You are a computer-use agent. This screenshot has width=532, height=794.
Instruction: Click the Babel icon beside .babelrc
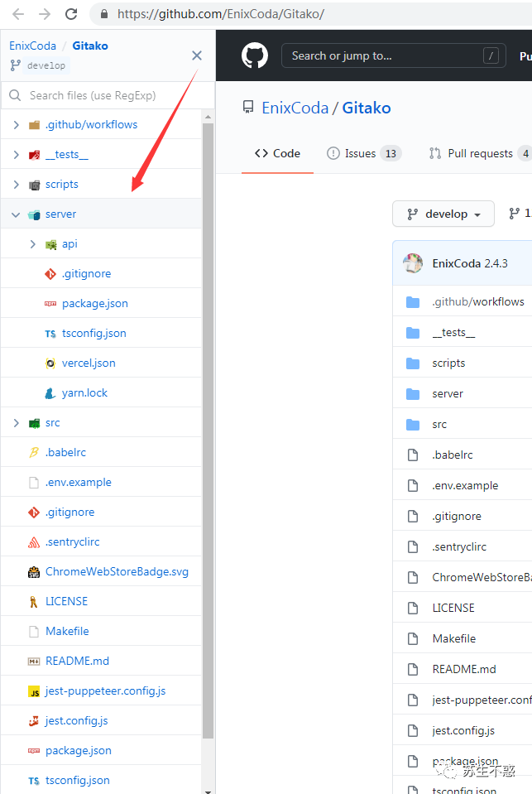[34, 452]
